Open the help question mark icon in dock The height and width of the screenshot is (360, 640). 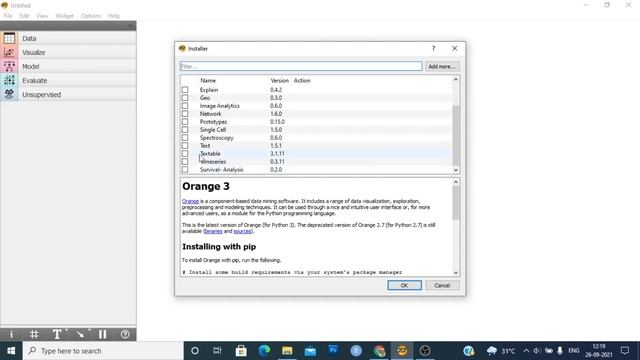[x=125, y=334]
